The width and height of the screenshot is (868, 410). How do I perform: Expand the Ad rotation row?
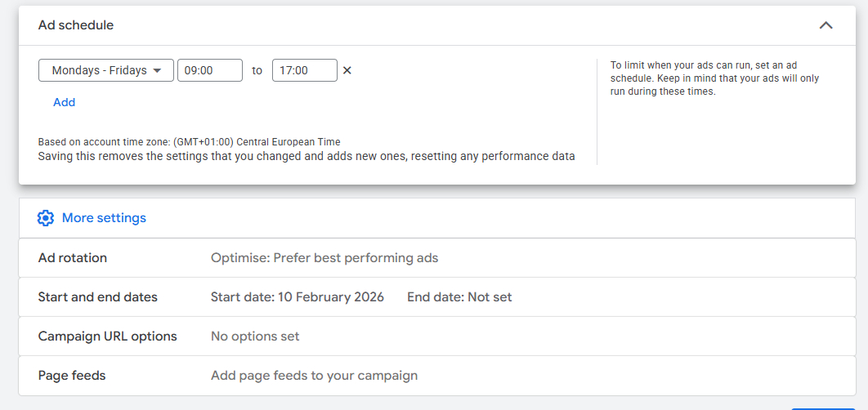[73, 258]
